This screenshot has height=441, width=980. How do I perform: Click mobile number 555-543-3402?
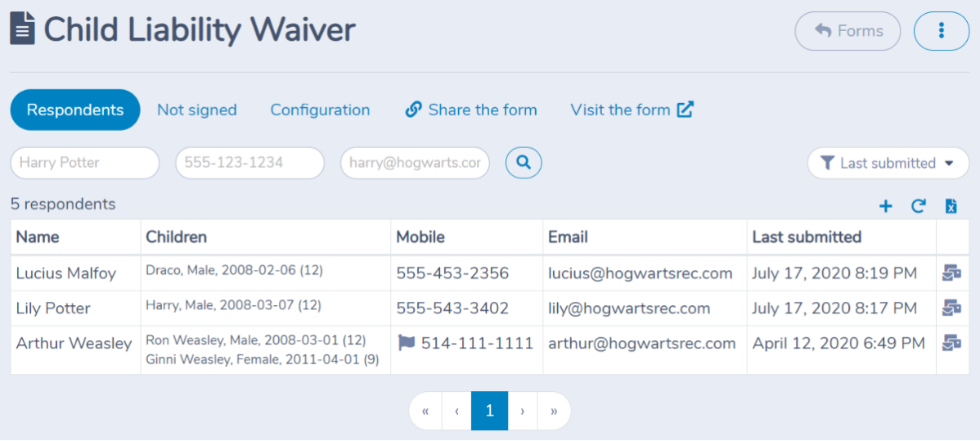click(x=452, y=308)
